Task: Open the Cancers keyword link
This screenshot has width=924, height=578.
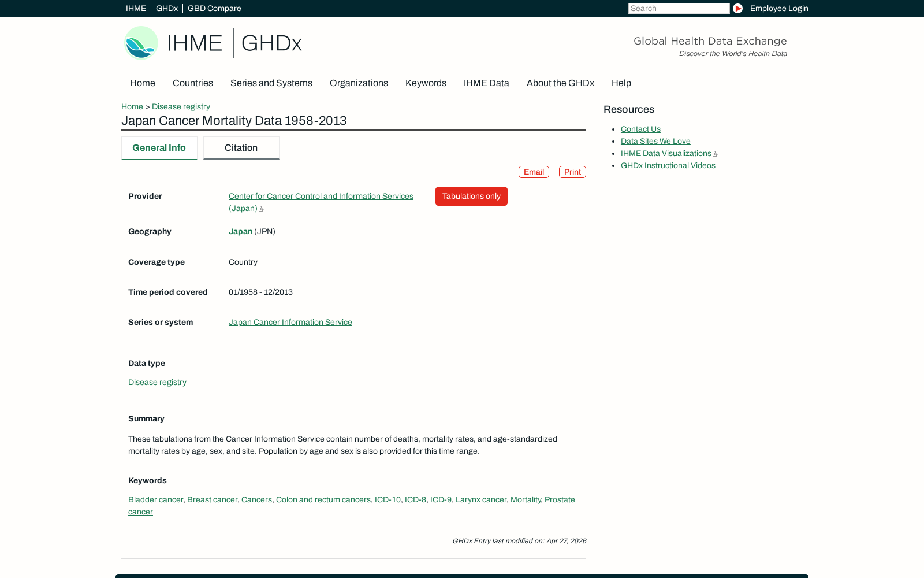Action: pyautogui.click(x=256, y=500)
